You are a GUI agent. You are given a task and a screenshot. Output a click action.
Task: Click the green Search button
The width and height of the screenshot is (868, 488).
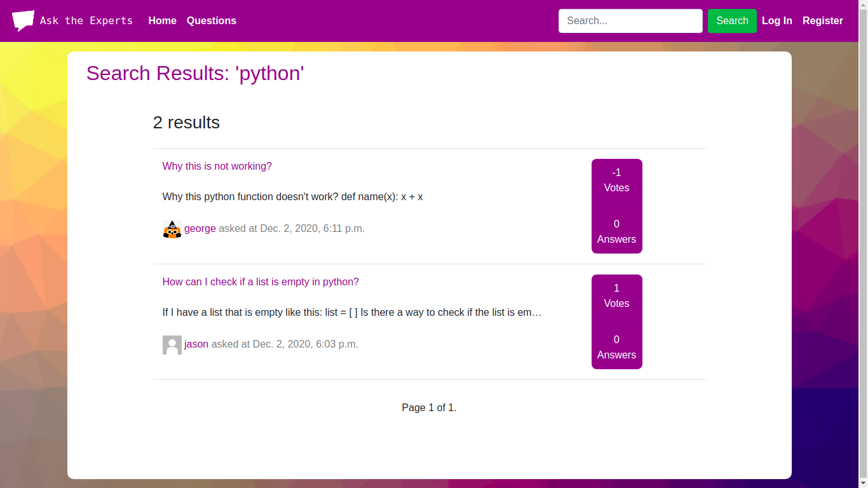[x=732, y=21]
